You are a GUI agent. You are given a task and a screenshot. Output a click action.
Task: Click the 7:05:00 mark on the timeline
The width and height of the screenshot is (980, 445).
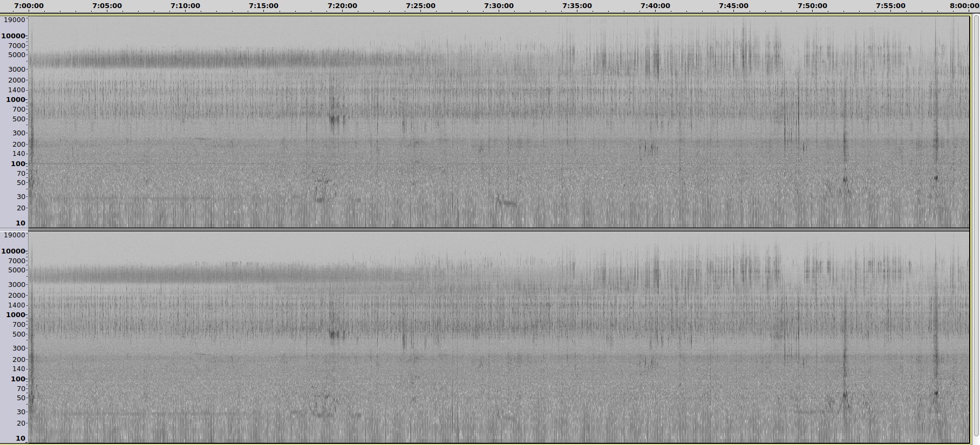107,6
